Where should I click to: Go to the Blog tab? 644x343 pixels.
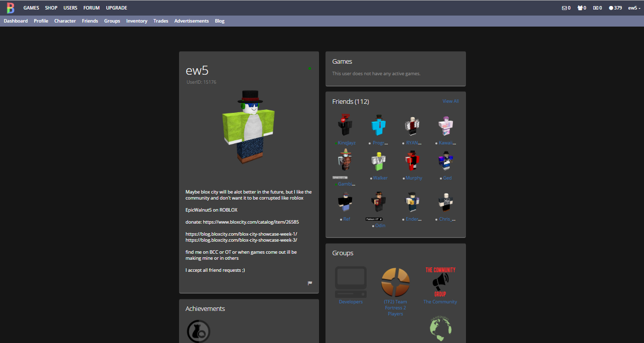tap(220, 21)
